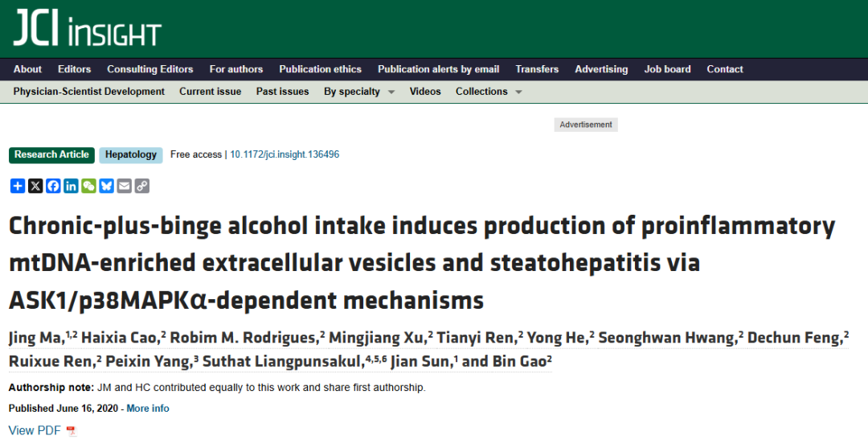868x448 pixels.
Task: Click author Robim M. Rodrigues
Action: [244, 337]
